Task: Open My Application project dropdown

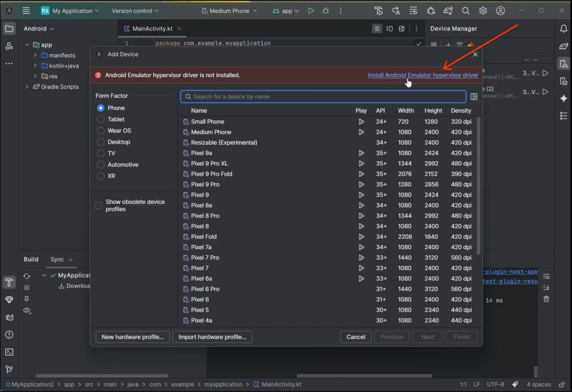Action: pos(70,11)
